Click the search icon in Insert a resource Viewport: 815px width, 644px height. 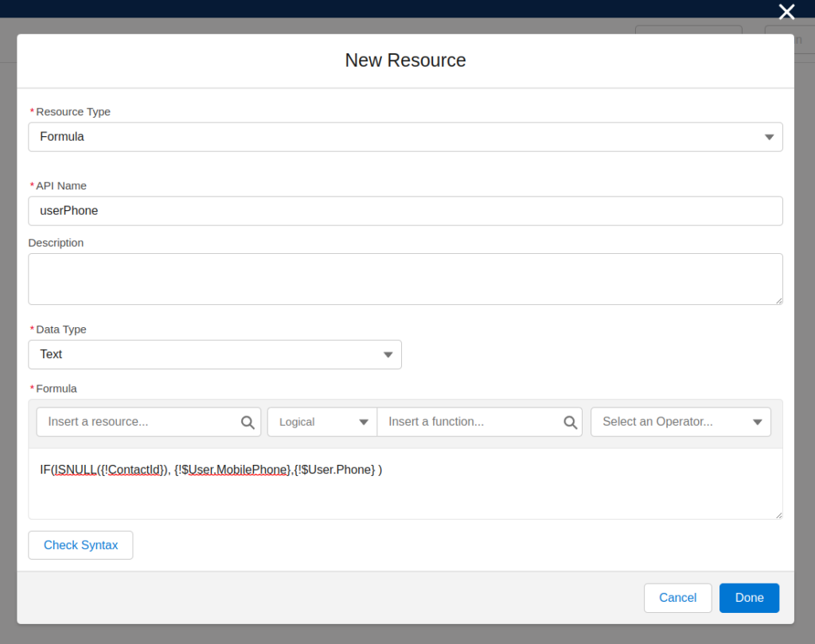click(248, 422)
